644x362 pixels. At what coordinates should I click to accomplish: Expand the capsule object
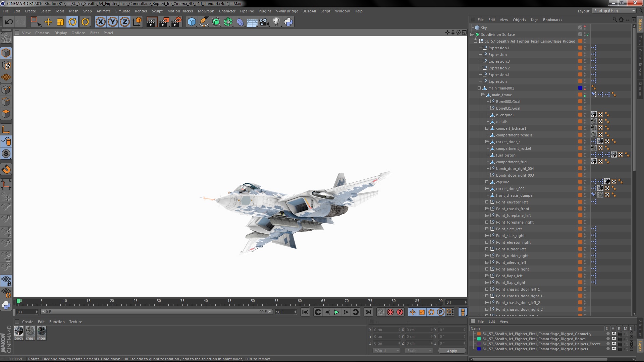[487, 182]
